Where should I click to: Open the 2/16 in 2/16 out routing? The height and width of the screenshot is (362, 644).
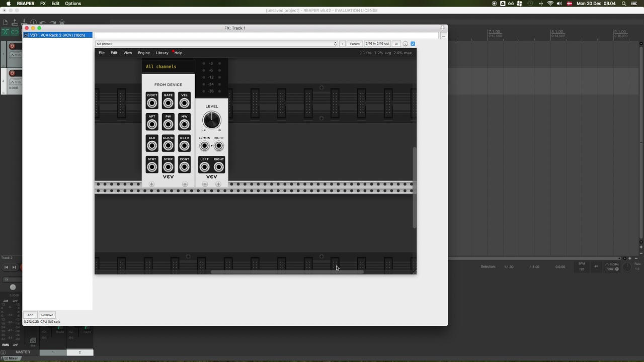pos(377,44)
